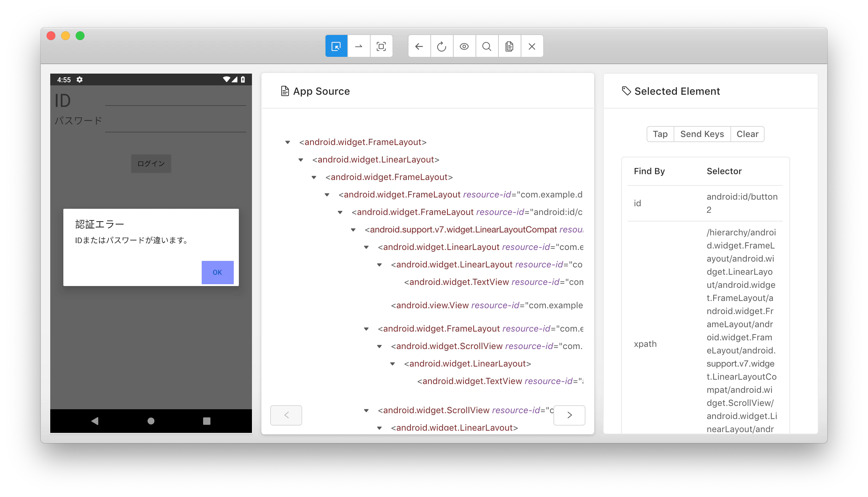
Task: Tap the Android back triangle in emulator
Action: [x=95, y=421]
